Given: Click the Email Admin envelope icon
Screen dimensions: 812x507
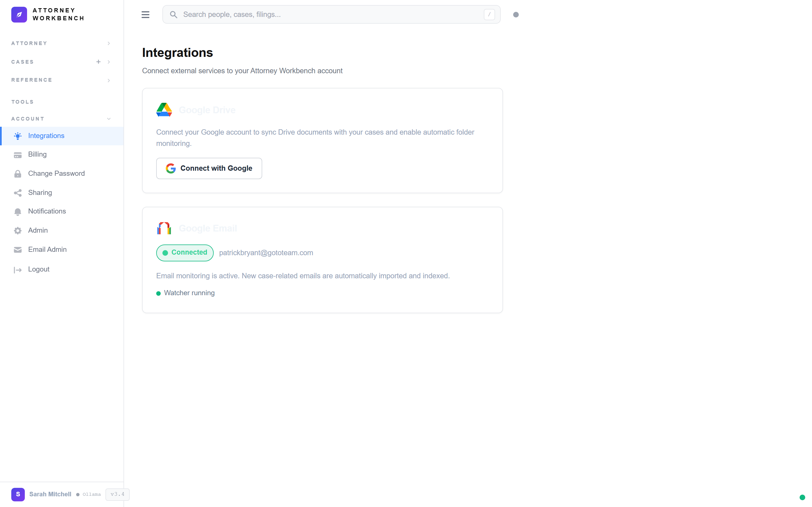Looking at the screenshot, I should pos(18,250).
